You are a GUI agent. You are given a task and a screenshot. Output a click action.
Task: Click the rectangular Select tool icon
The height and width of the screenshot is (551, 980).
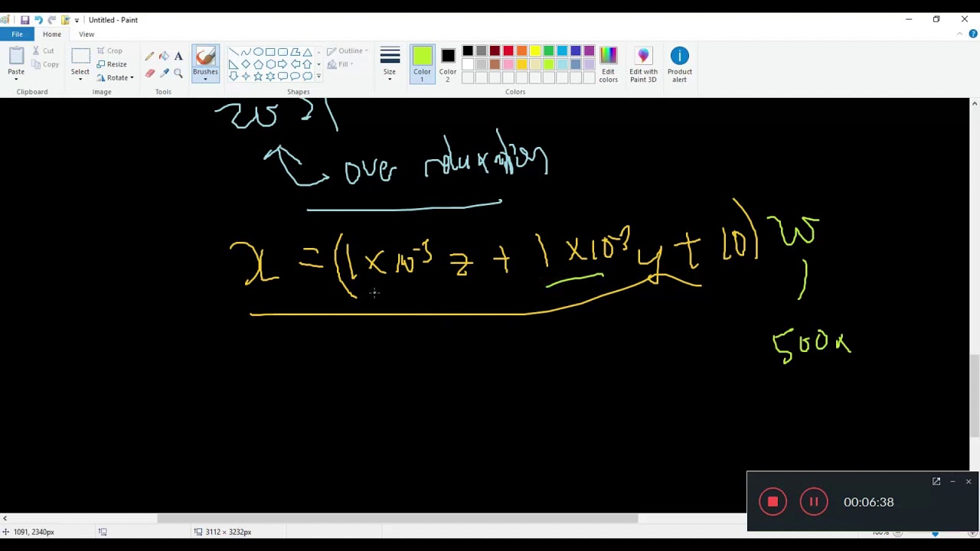pyautogui.click(x=80, y=56)
